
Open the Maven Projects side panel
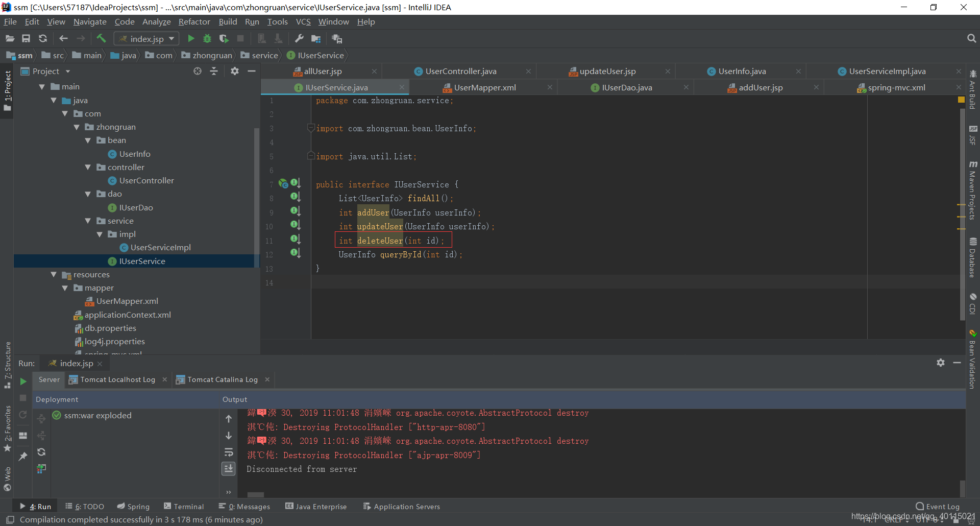[x=973, y=190]
